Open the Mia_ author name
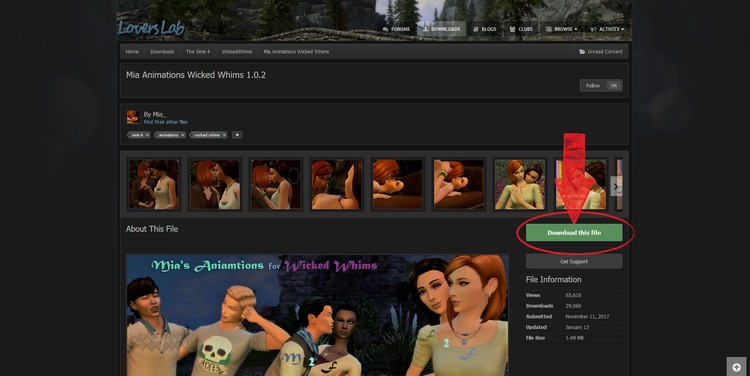The image size is (750, 376). [x=158, y=114]
